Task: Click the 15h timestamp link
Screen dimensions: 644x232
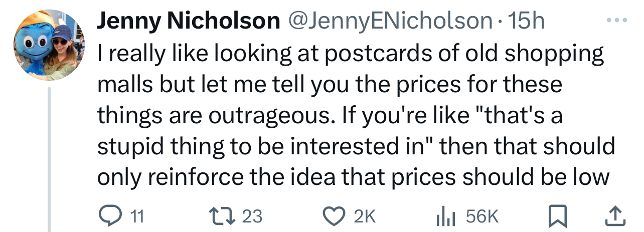Action: pyautogui.click(x=526, y=21)
